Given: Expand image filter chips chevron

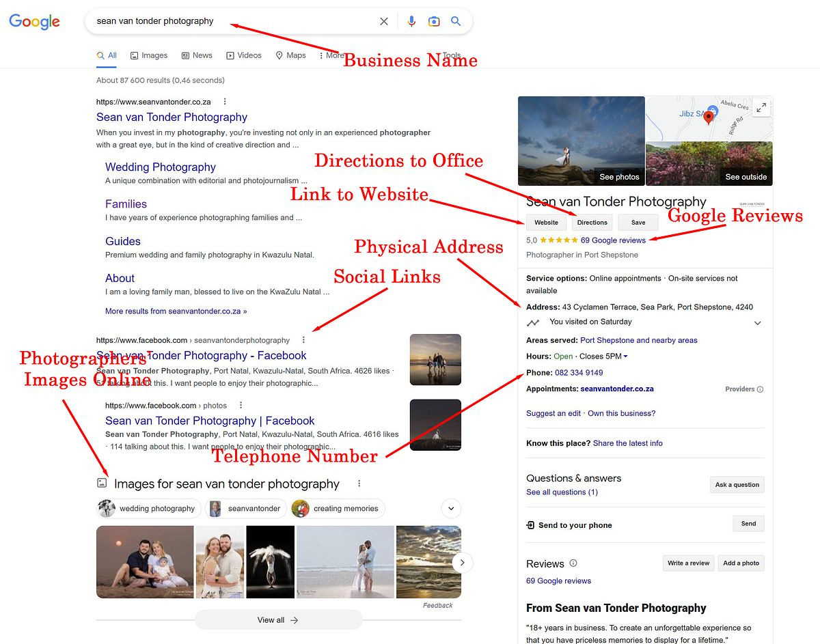Looking at the screenshot, I should click(x=451, y=509).
